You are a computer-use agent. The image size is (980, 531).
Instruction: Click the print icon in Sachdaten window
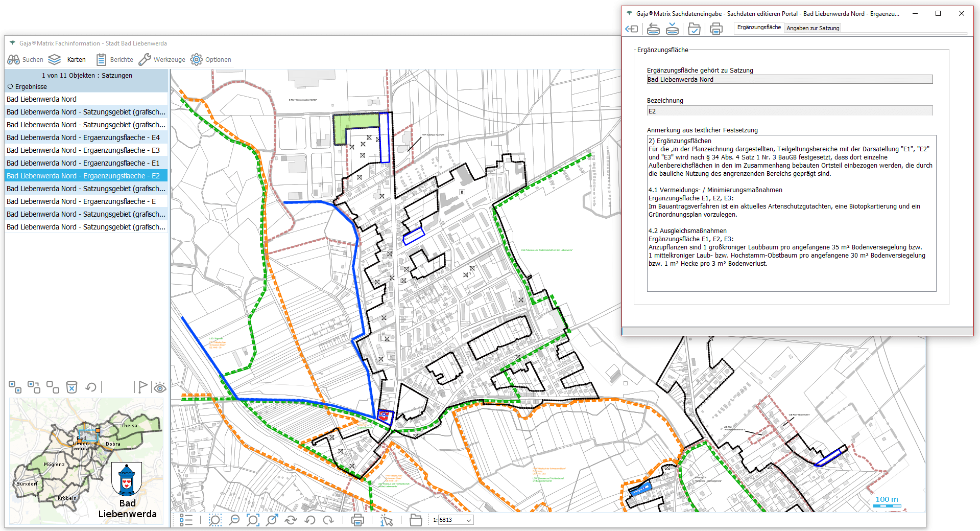pyautogui.click(x=716, y=29)
